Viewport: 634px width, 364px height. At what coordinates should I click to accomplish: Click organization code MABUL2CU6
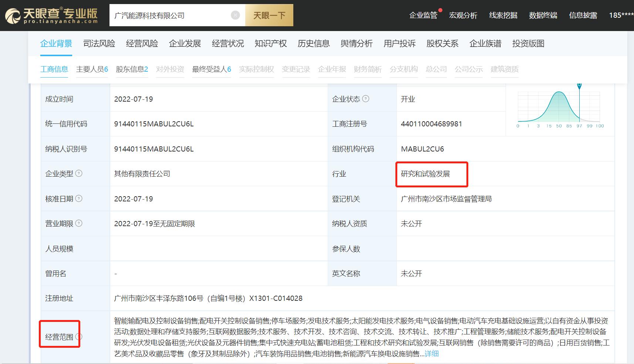click(422, 149)
